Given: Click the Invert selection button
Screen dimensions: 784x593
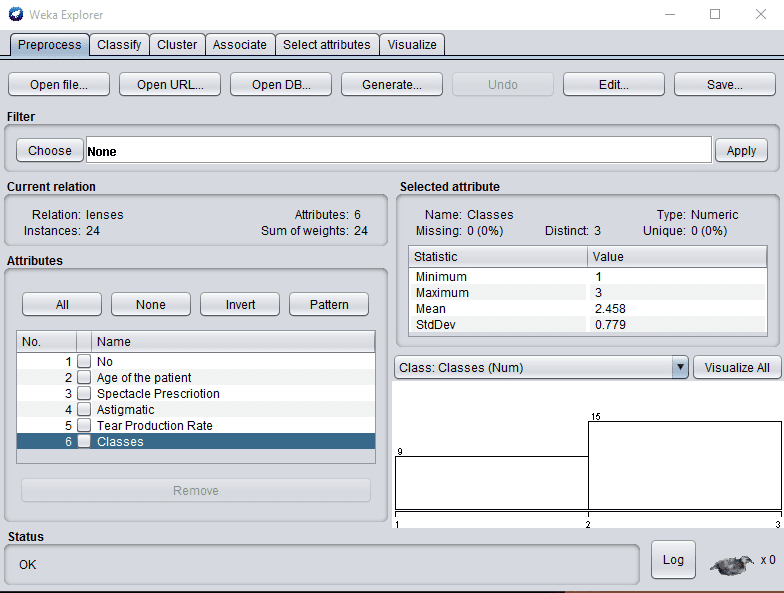Looking at the screenshot, I should coord(240,304).
